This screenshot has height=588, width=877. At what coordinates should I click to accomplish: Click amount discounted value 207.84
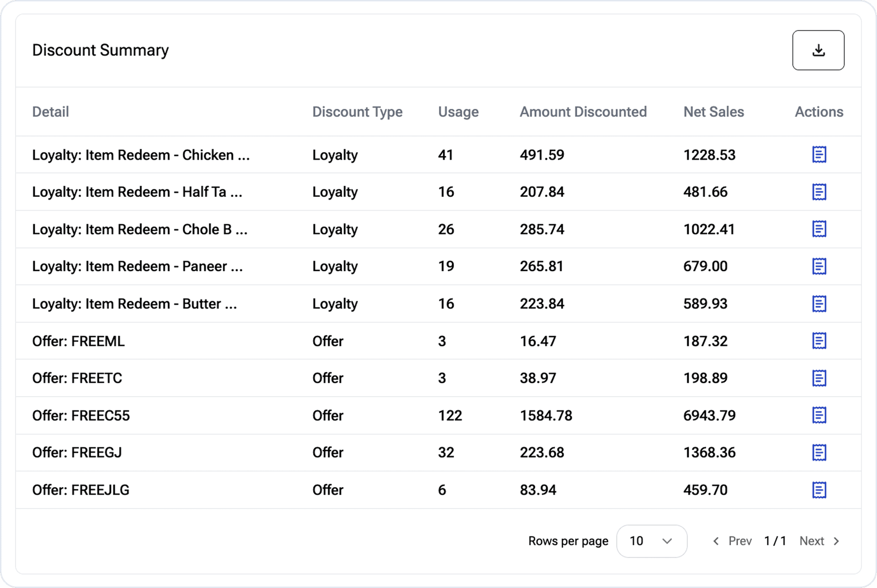pos(542,192)
